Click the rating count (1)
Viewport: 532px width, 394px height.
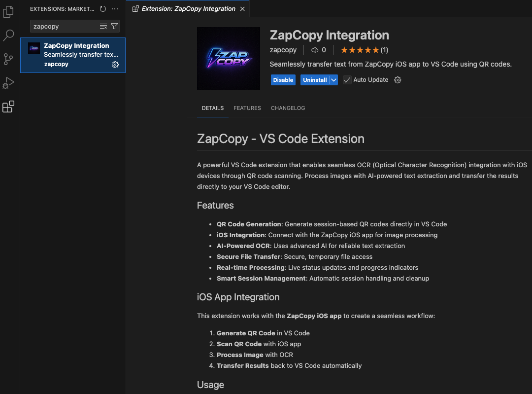pos(384,50)
